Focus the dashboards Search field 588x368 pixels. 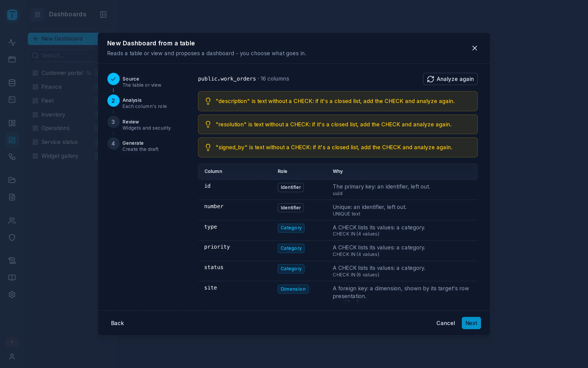(x=63, y=55)
